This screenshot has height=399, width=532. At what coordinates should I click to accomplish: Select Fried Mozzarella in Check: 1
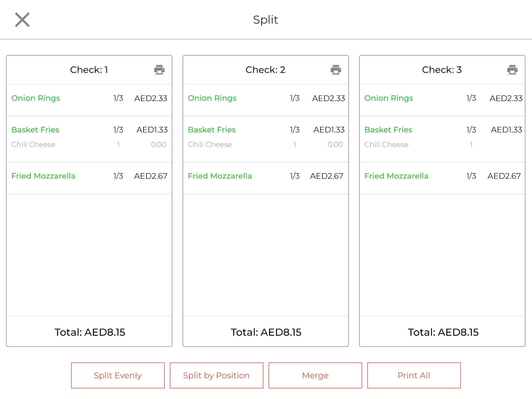[43, 176]
